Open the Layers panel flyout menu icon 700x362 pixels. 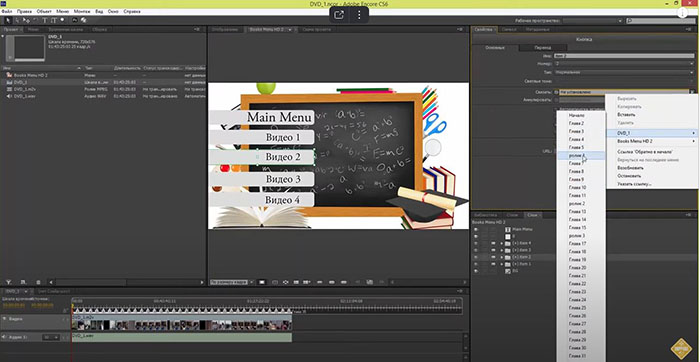point(688,215)
